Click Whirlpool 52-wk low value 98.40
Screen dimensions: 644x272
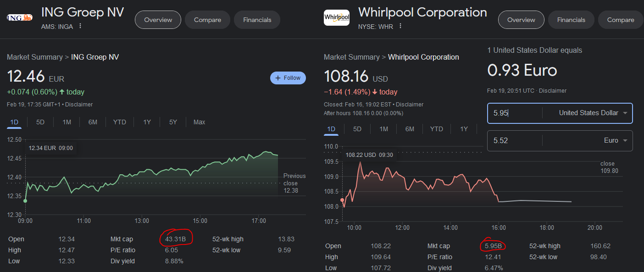(x=599, y=257)
